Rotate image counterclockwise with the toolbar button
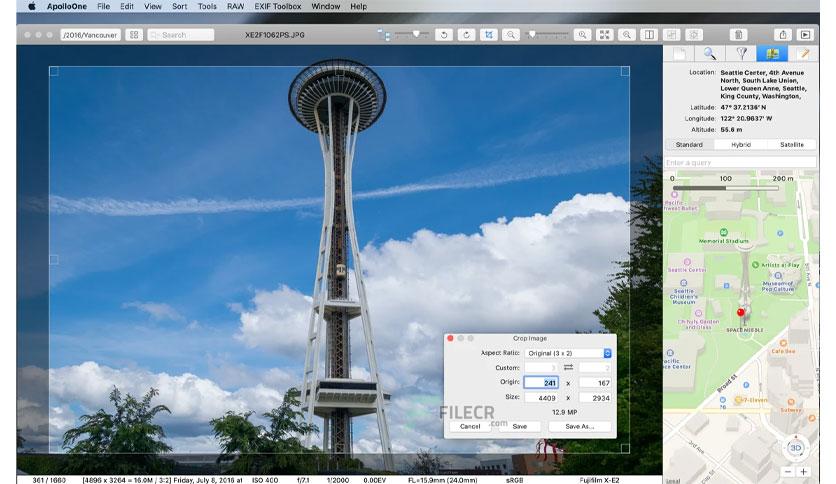Viewport: 836px width, 484px height. pyautogui.click(x=444, y=35)
